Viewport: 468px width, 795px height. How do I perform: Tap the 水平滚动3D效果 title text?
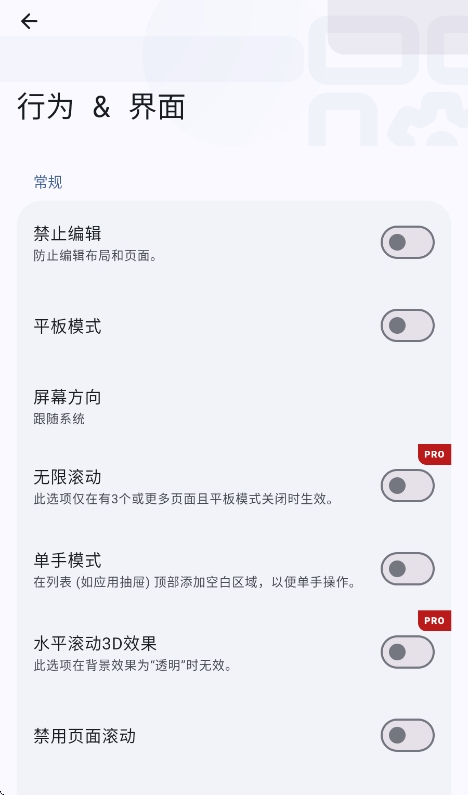95,643
